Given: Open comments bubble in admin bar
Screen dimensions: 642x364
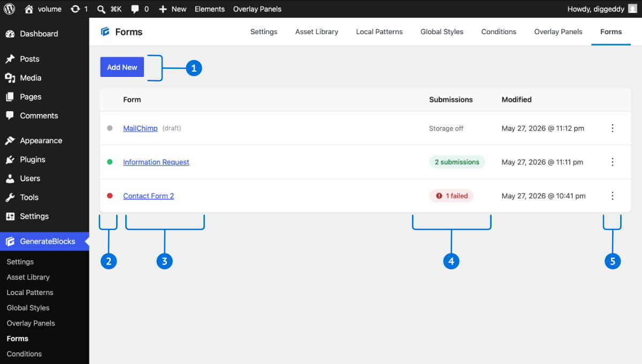Looking at the screenshot, I should coord(135,9).
